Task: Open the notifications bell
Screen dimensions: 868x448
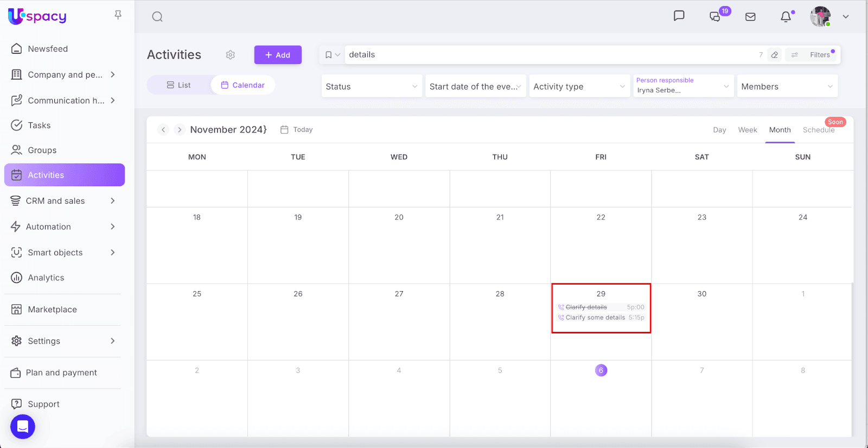Action: coord(786,17)
